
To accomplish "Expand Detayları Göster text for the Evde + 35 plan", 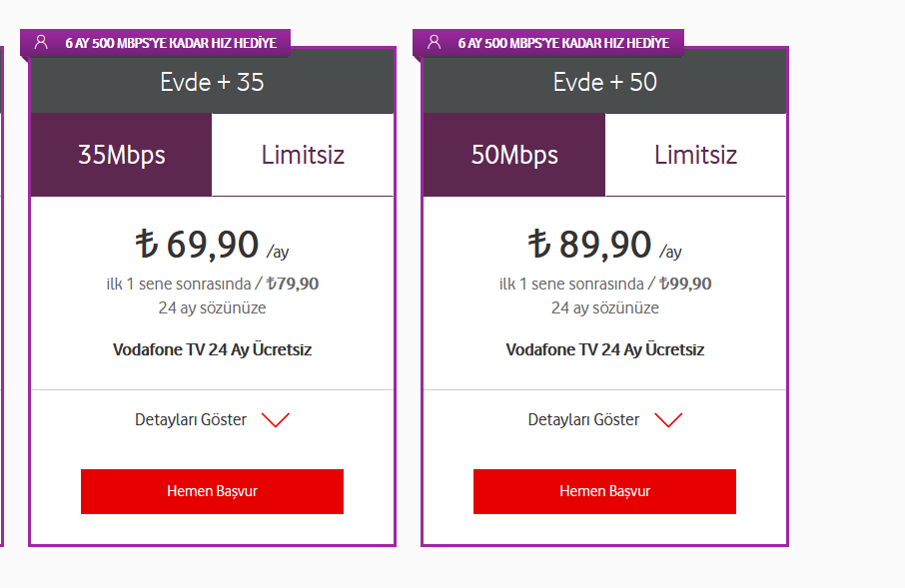I will point(191,420).
